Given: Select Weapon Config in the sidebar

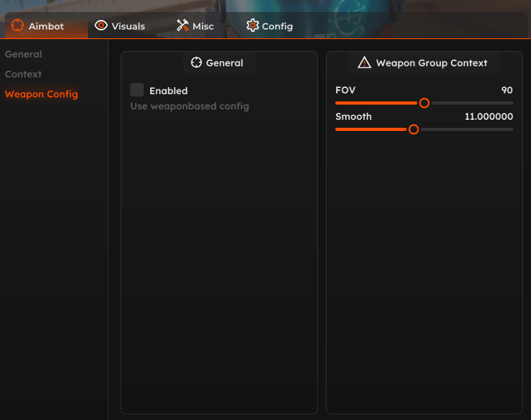Looking at the screenshot, I should point(42,94).
